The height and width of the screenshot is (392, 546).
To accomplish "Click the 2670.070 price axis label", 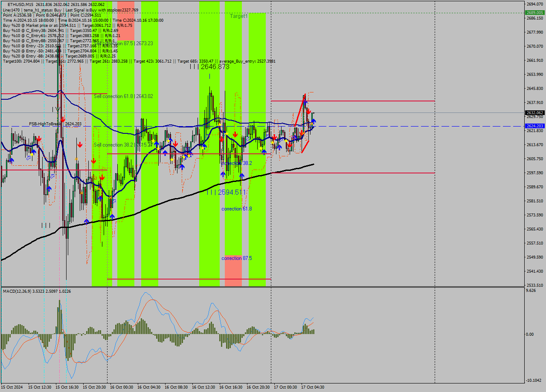I will click(534, 46).
